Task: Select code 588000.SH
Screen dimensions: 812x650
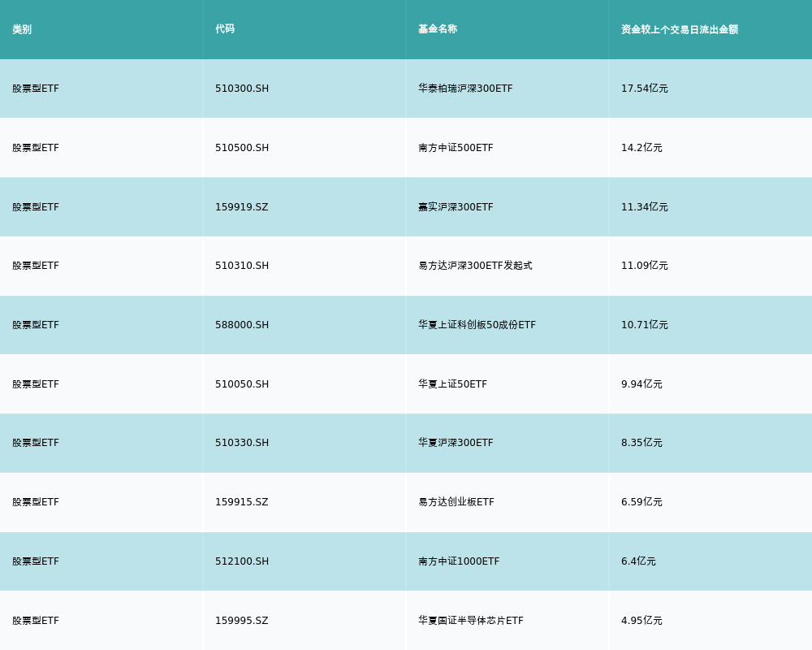Action: coord(242,325)
